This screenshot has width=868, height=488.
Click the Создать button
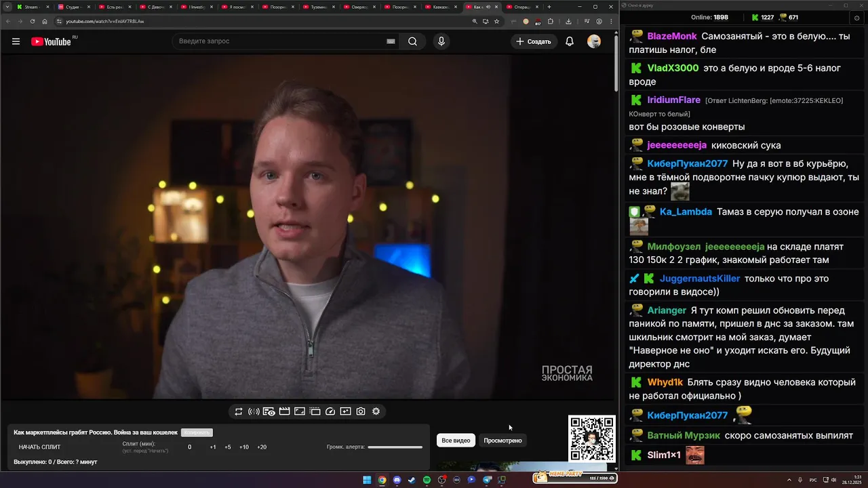(534, 41)
